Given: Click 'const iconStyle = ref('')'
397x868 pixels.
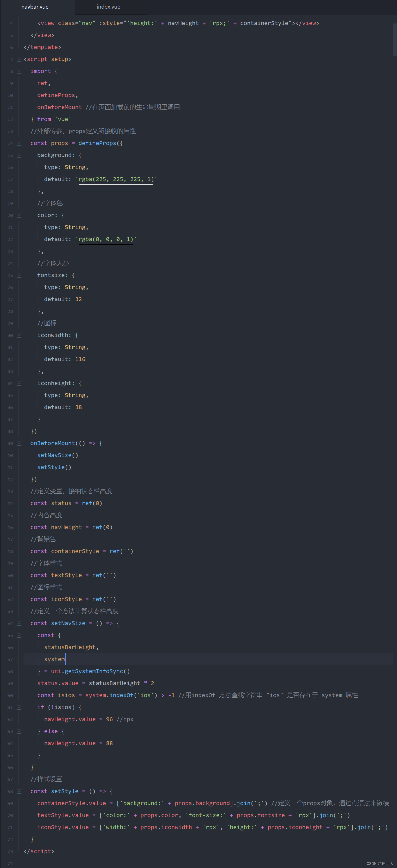Looking at the screenshot, I should tap(73, 599).
